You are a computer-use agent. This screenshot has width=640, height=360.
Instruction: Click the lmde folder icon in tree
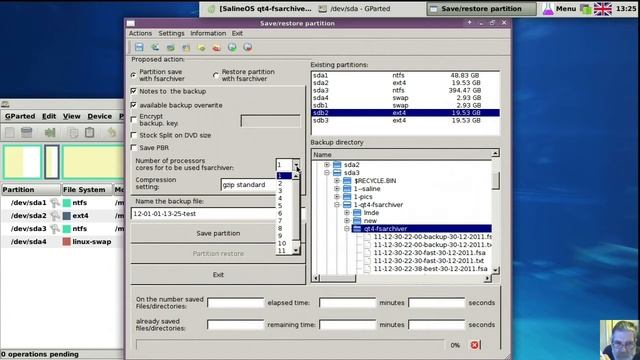(357, 213)
